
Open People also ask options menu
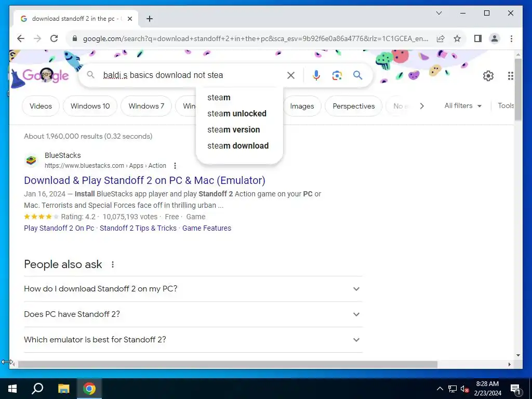coord(113,264)
